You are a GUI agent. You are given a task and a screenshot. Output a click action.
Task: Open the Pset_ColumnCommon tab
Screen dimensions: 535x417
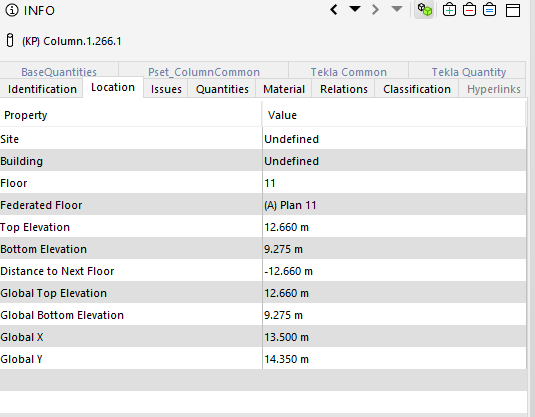pyautogui.click(x=204, y=72)
